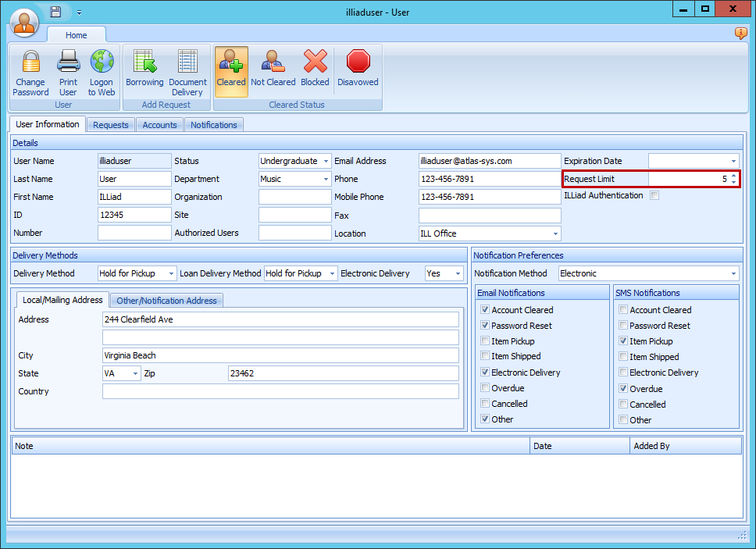The height and width of the screenshot is (549, 756).
Task: Expand the Status dropdown showing Undergraduate
Action: (326, 161)
